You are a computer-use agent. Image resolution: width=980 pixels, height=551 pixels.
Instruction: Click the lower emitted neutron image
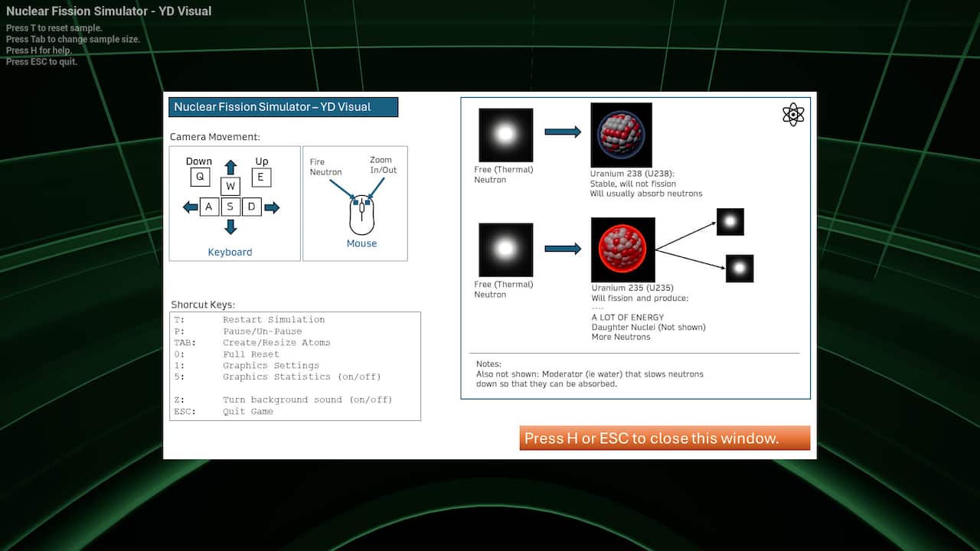740,269
